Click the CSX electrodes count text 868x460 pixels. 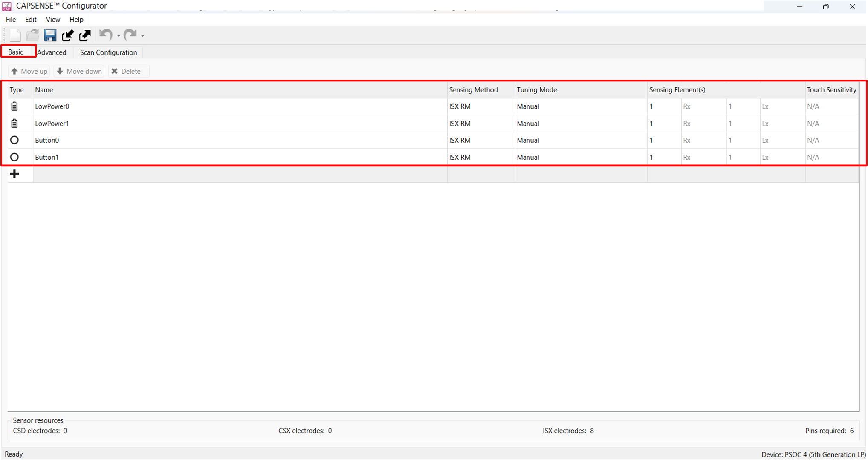305,431
